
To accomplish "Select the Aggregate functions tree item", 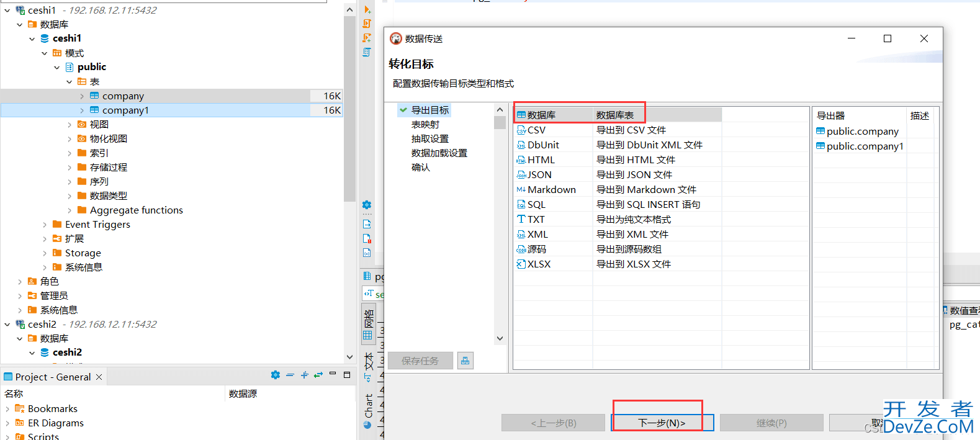I will click(137, 210).
